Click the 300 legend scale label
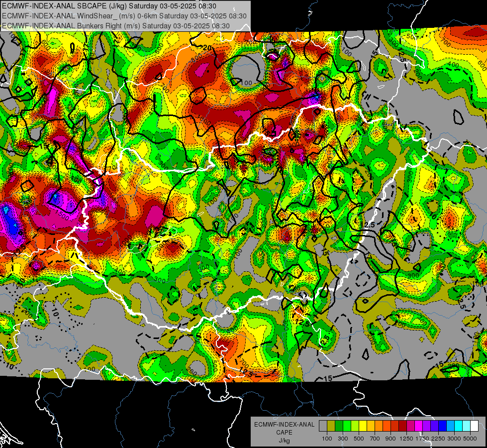The width and height of the screenshot is (487, 448). pyautogui.click(x=343, y=439)
